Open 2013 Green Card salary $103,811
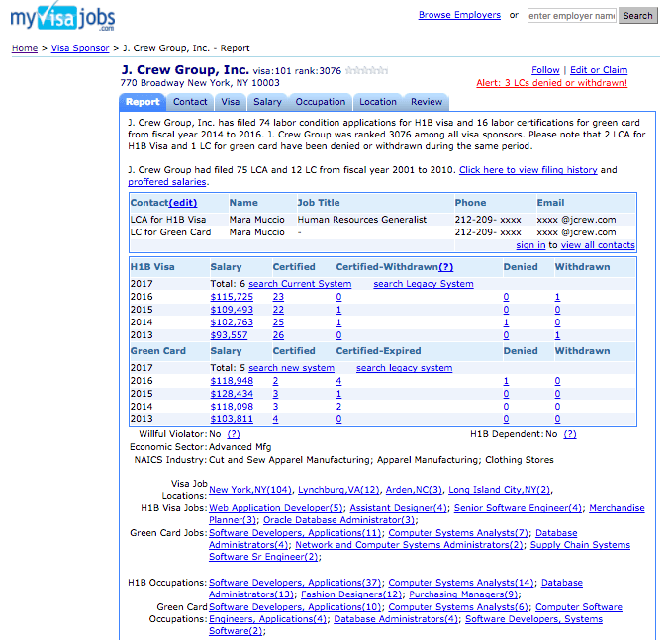Screen dimensions: 672x640 pyautogui.click(x=232, y=419)
